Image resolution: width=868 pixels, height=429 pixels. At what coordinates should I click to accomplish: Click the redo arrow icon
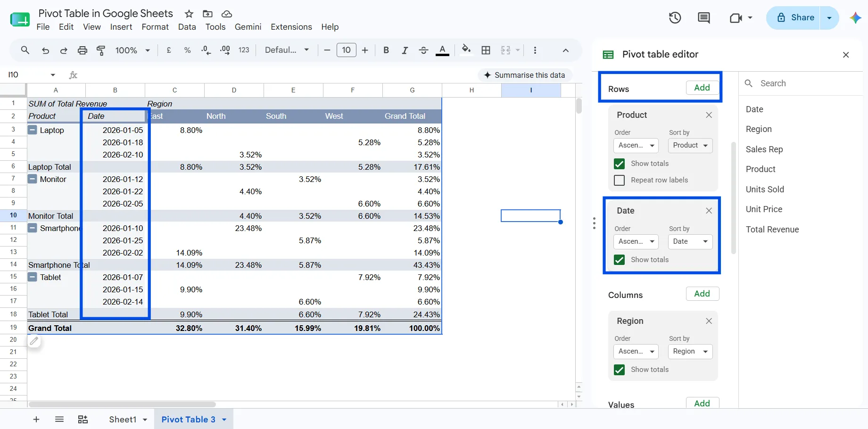click(63, 50)
